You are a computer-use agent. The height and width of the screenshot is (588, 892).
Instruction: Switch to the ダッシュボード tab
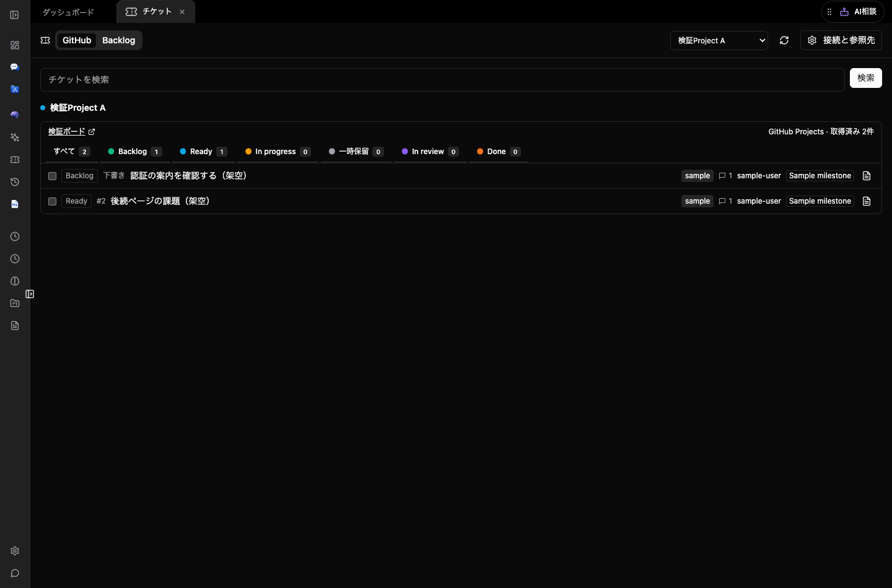click(68, 12)
